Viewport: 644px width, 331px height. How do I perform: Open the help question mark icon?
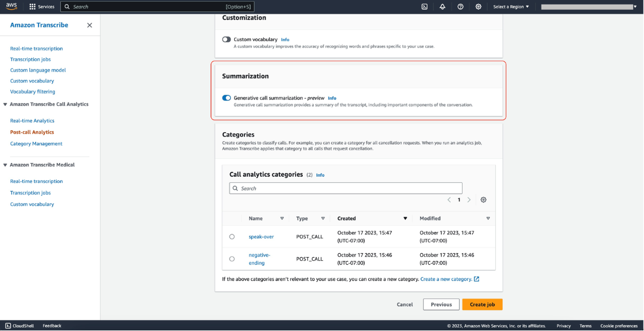pyautogui.click(x=460, y=6)
